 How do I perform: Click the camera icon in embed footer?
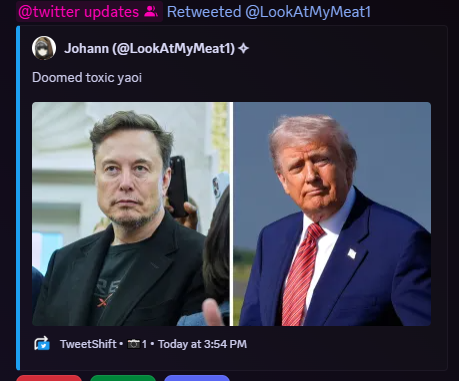tap(134, 344)
